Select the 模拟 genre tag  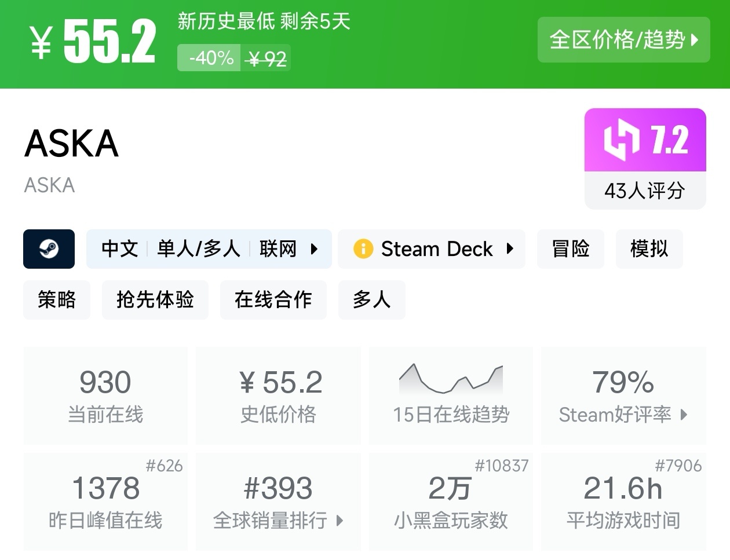click(649, 249)
